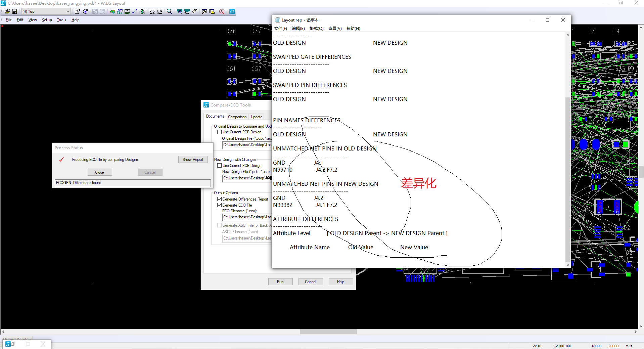This screenshot has width=644, height=349.
Task: Redraw the design view
Action: pos(85,11)
